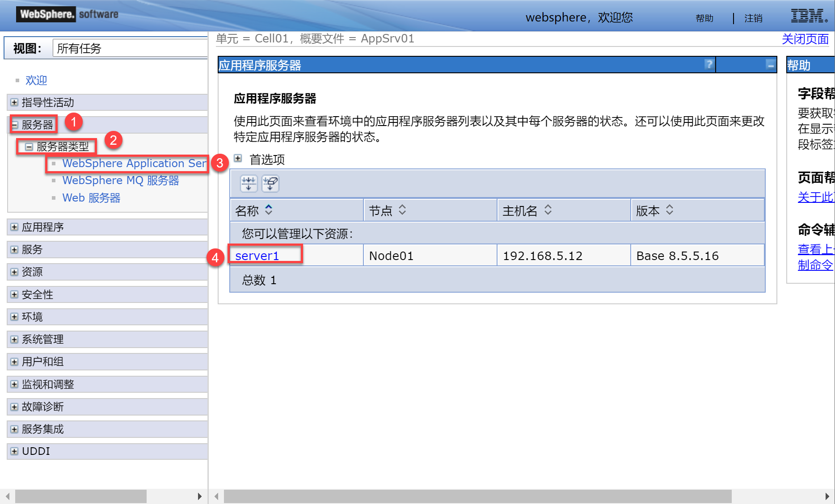The image size is (835, 504).
Task: Expand the 服务 section
Action: pos(14,249)
